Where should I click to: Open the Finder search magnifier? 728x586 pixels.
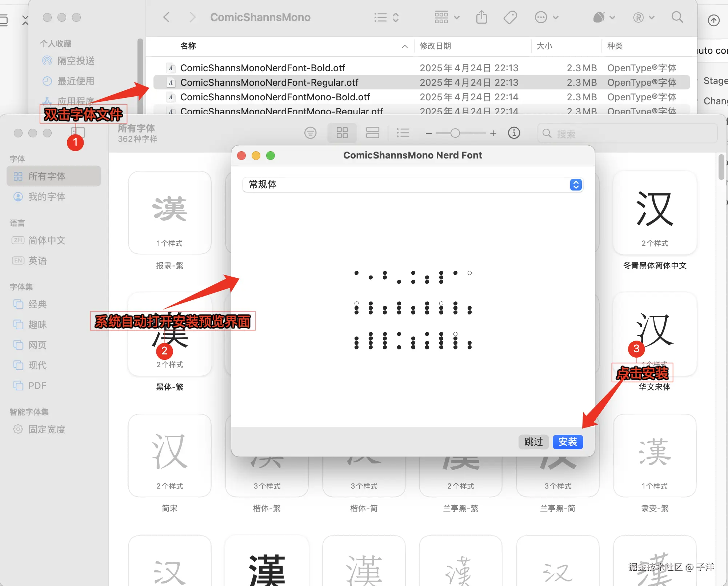pyautogui.click(x=677, y=17)
